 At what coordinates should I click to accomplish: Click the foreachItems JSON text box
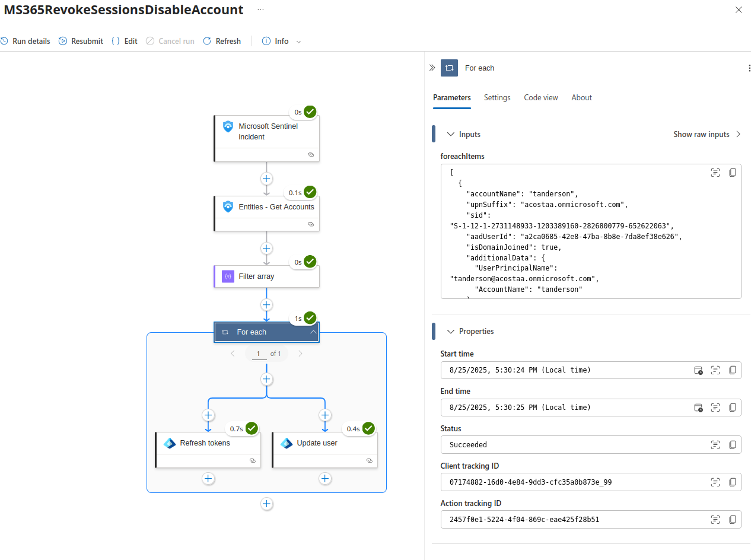click(591, 231)
